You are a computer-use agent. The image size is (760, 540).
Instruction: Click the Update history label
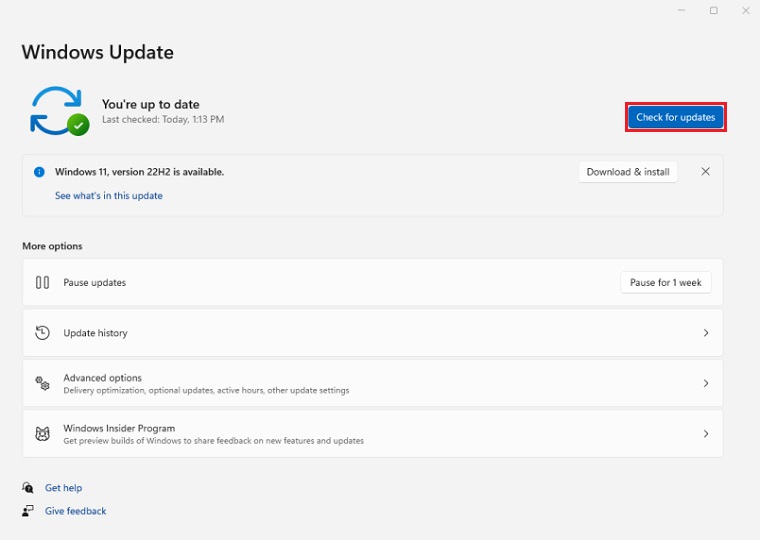(x=95, y=333)
